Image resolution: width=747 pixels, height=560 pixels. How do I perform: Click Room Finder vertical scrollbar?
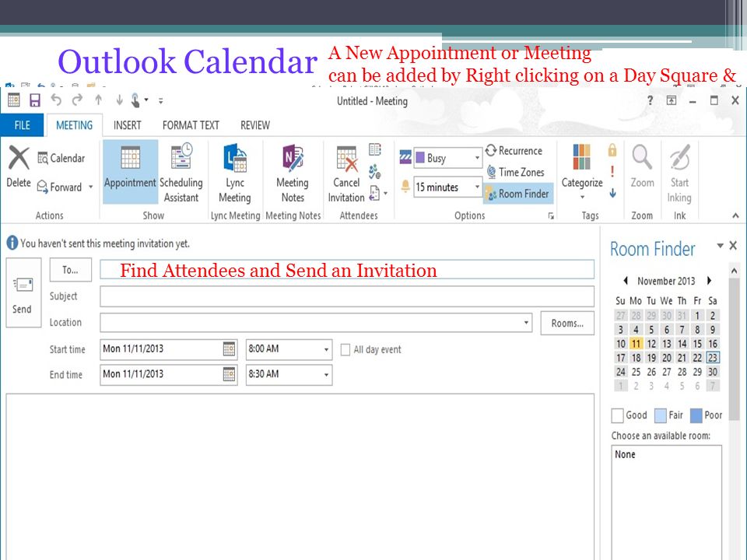(x=734, y=350)
